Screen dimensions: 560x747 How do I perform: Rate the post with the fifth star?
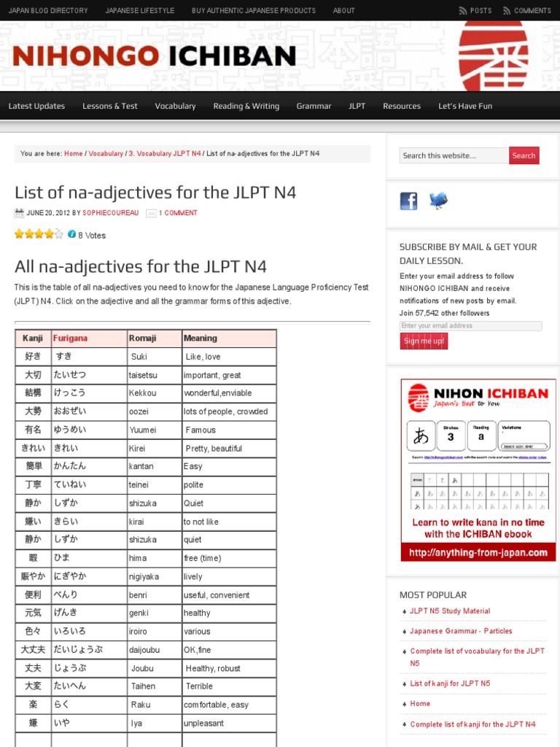pos(58,234)
